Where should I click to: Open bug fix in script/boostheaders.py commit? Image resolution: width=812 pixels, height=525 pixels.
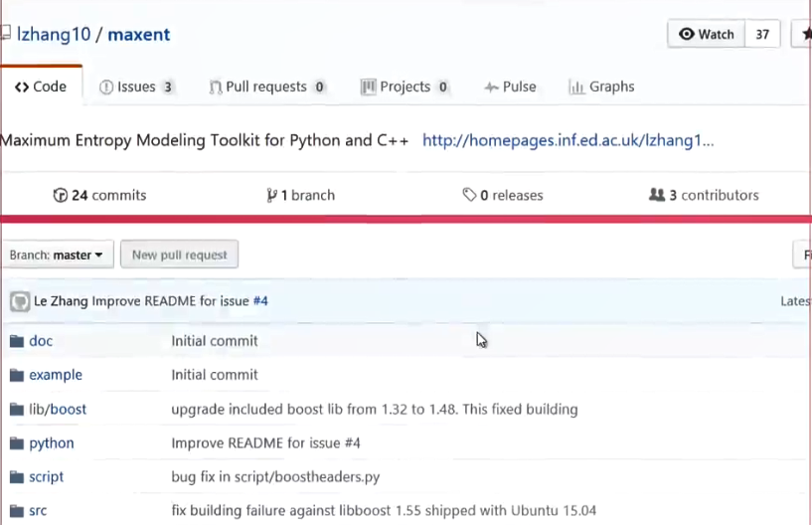pos(275,477)
